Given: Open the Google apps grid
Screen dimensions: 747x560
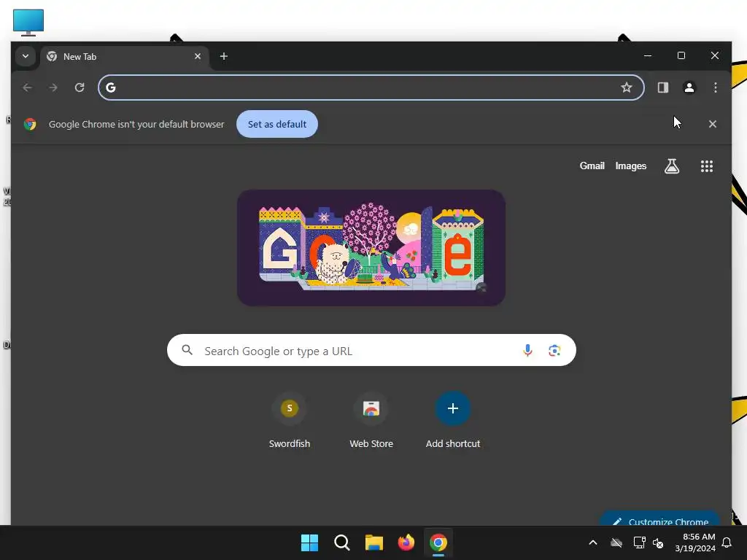Looking at the screenshot, I should tap(706, 166).
